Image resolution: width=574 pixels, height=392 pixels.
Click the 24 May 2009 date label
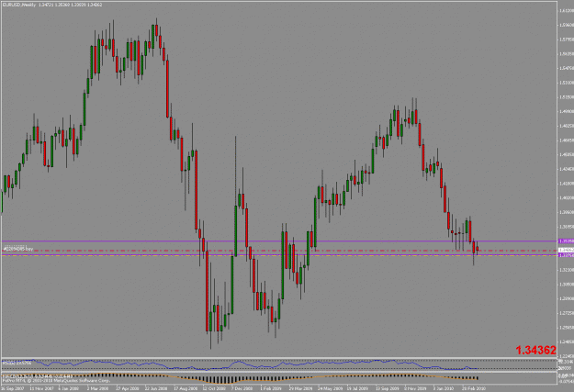tap(329, 388)
